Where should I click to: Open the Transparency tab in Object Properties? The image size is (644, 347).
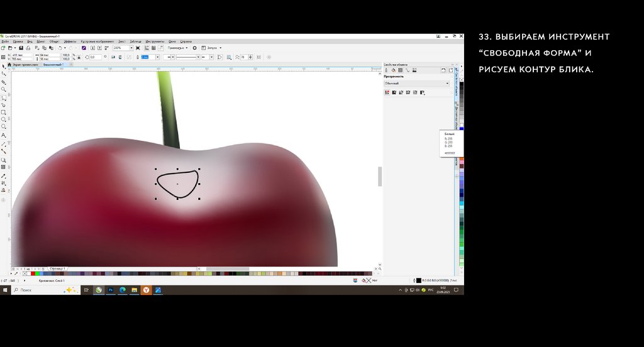[400, 70]
